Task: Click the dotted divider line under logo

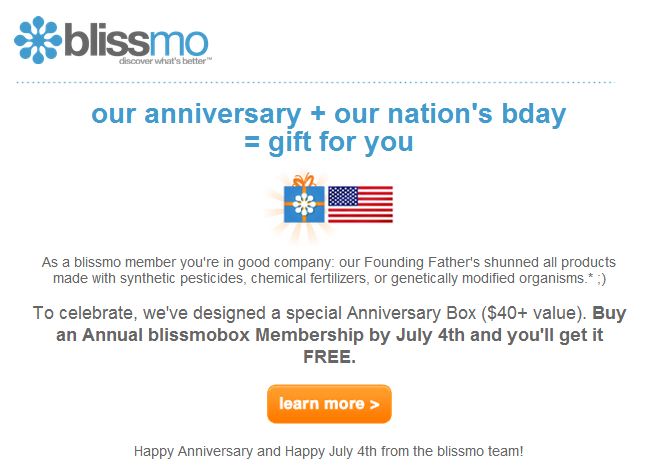Action: 316,82
